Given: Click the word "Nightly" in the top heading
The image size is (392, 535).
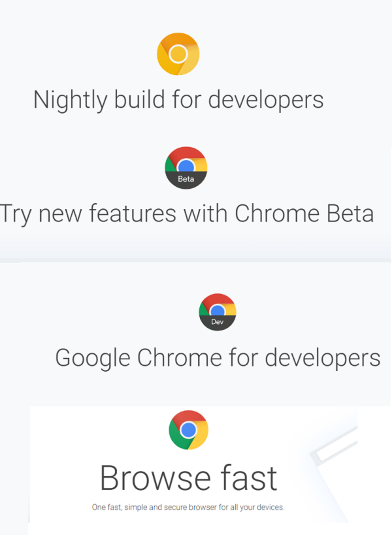Looking at the screenshot, I should [x=70, y=100].
